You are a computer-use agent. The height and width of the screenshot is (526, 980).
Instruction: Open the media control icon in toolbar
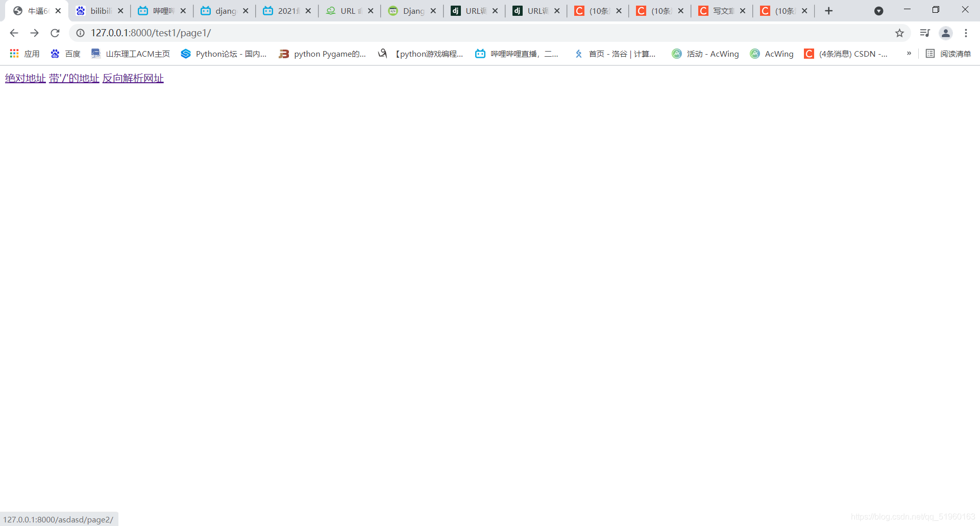coord(925,33)
